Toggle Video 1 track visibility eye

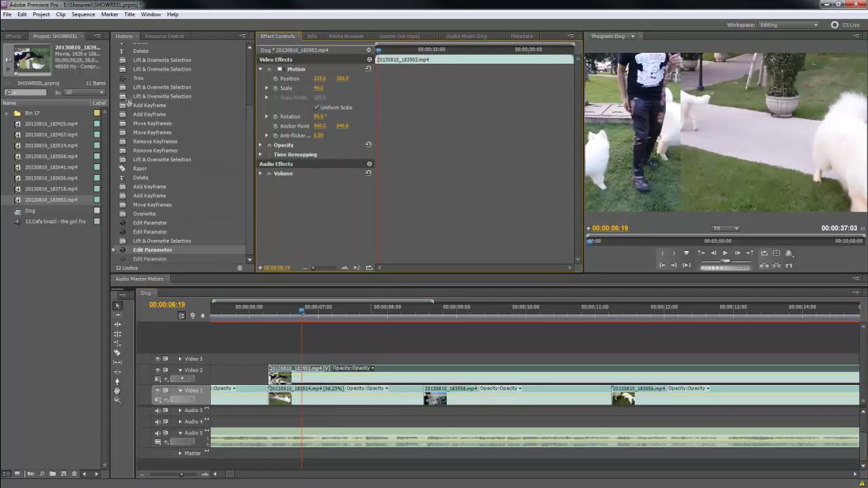pos(158,390)
